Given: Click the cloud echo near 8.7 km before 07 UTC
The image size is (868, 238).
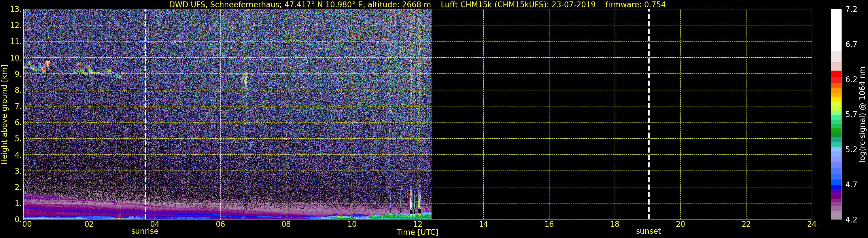Looking at the screenshot, I should pos(245,80).
